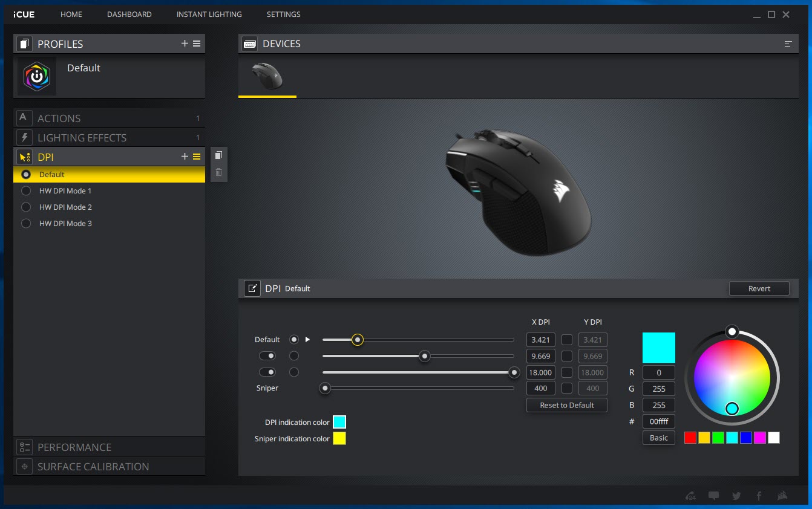Go to the HOME menu

(71, 15)
